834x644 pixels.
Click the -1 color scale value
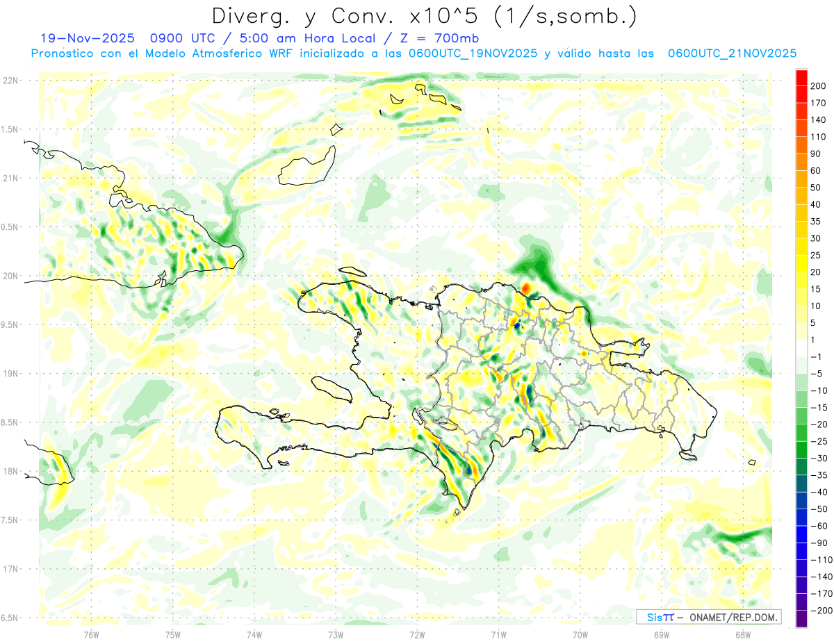(x=815, y=356)
